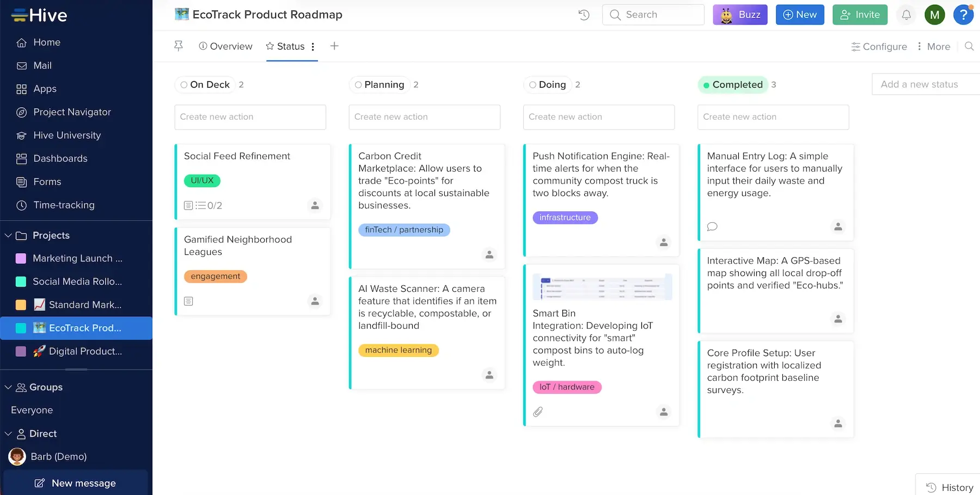Viewport: 980px width, 495px height.
Task: Toggle the Completed status green dot
Action: tap(706, 85)
